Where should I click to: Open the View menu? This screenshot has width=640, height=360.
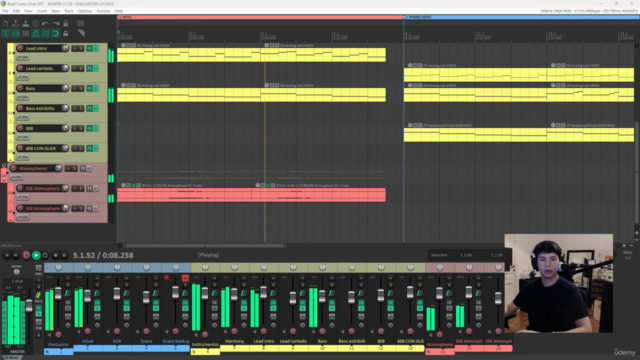pos(28,11)
